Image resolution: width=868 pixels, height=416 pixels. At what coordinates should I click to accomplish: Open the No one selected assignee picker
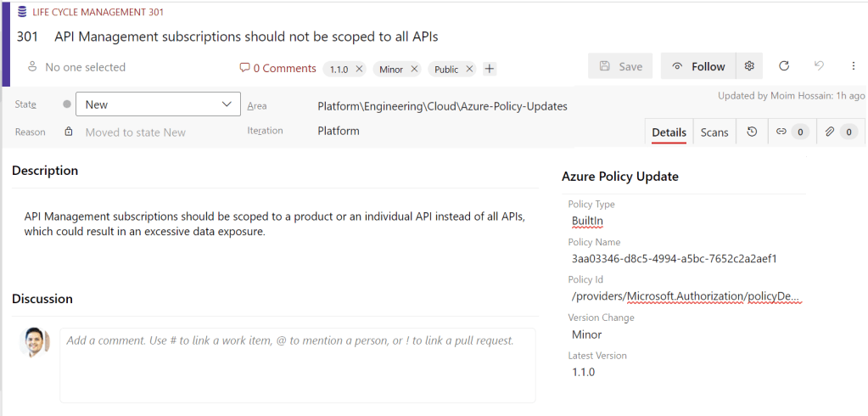pyautogui.click(x=84, y=67)
